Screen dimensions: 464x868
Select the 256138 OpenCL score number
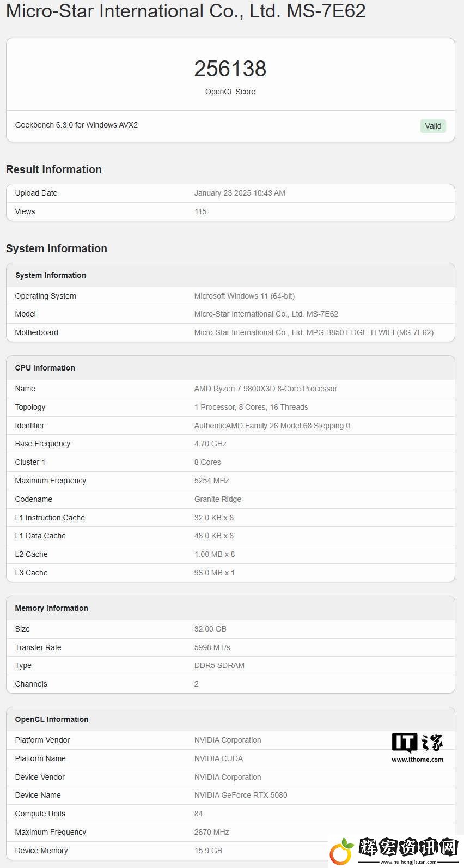pyautogui.click(x=230, y=69)
